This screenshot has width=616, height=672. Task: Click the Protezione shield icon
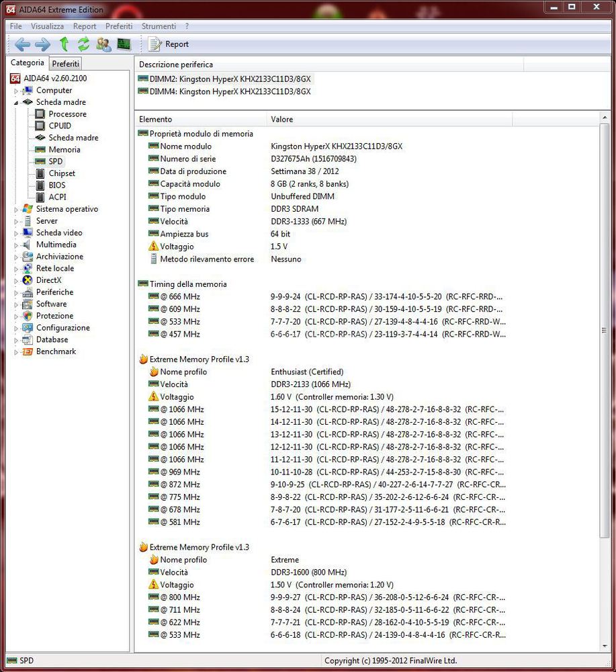click(x=28, y=315)
